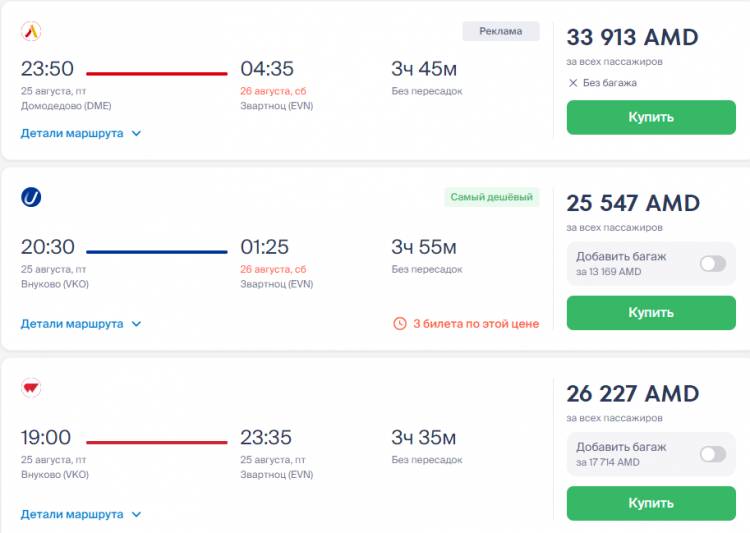
Task: Click the chevron beside the first Детали маршрута
Action: click(136, 133)
